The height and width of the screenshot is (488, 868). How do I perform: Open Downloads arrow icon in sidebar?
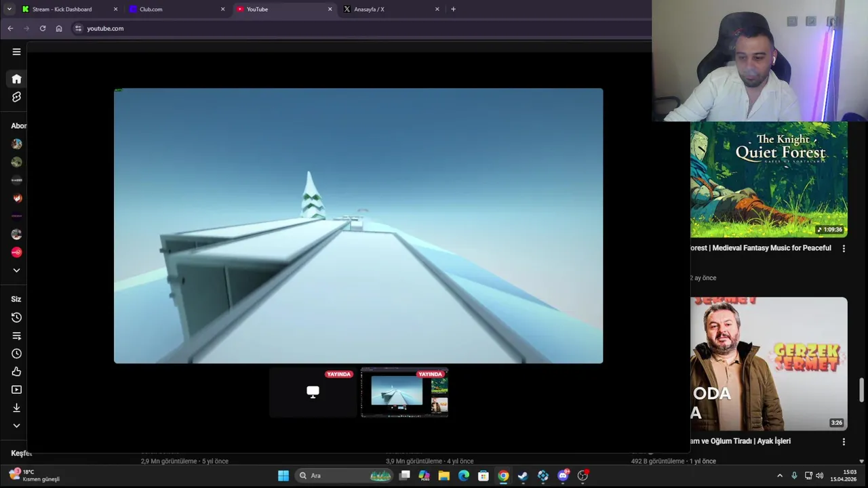click(16, 407)
